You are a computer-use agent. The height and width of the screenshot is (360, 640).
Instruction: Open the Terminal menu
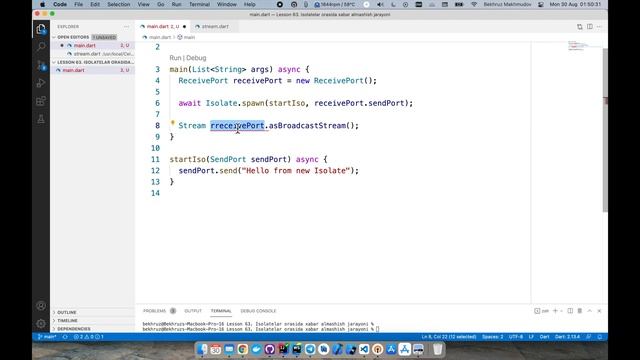[199, 4]
